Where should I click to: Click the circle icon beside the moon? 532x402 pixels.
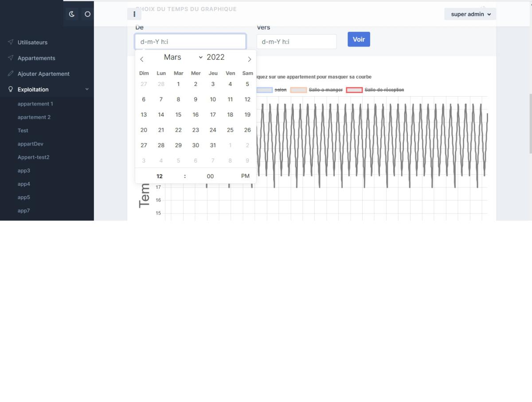(x=87, y=14)
